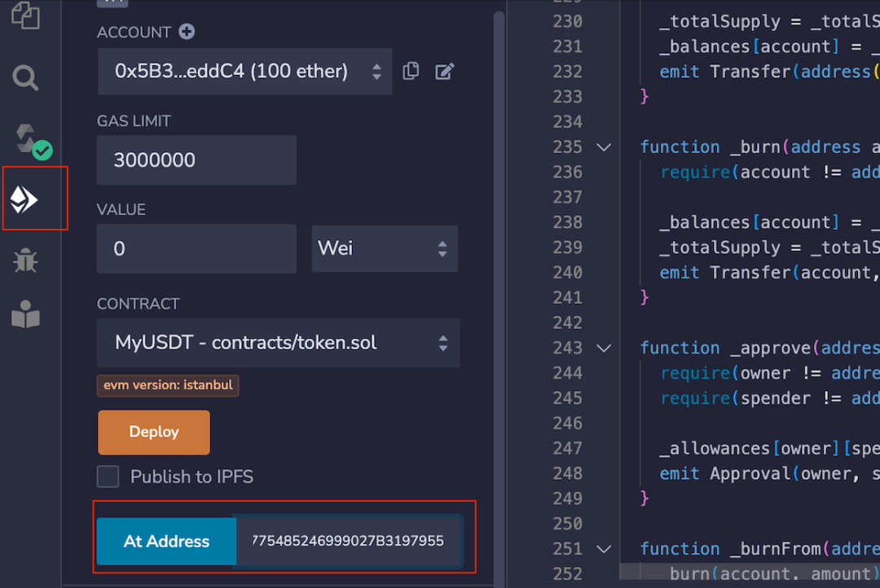Change the Wei unit dropdown
Screen dimensions: 880x588
coord(384,248)
